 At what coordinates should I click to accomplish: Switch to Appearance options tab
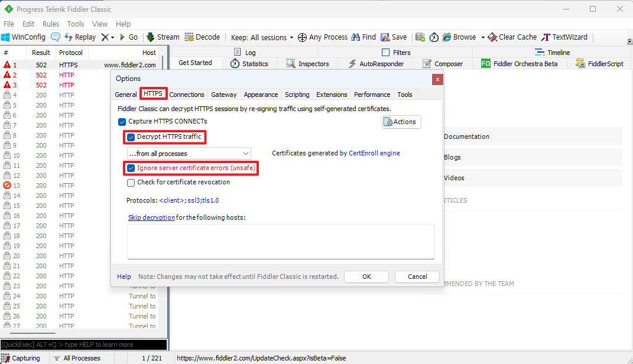(261, 95)
